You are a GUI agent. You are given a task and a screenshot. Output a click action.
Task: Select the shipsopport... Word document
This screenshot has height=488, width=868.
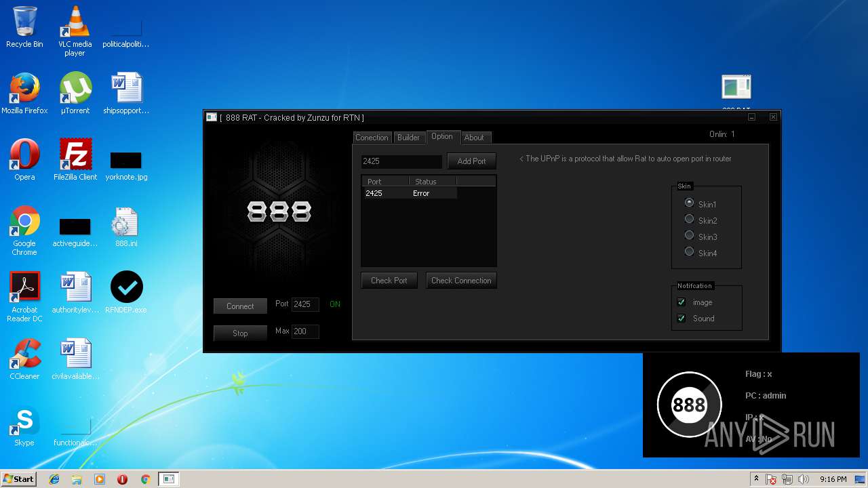pyautogui.click(x=126, y=94)
